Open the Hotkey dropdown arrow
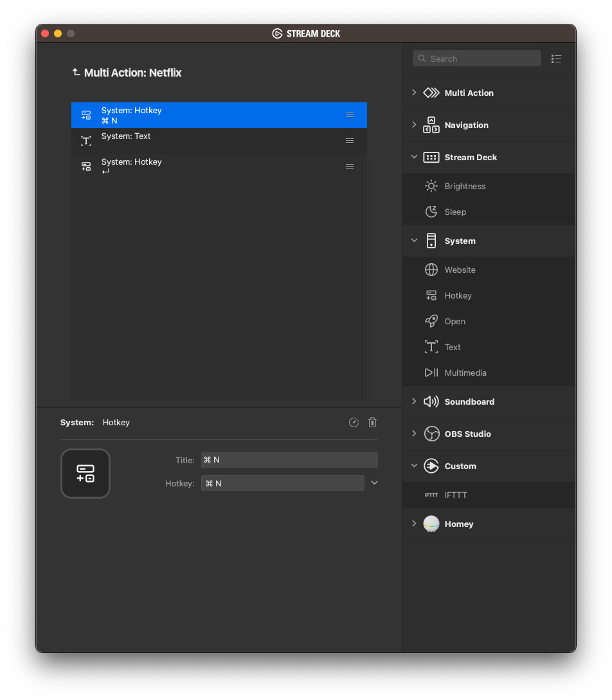The width and height of the screenshot is (612, 700). 374,483
